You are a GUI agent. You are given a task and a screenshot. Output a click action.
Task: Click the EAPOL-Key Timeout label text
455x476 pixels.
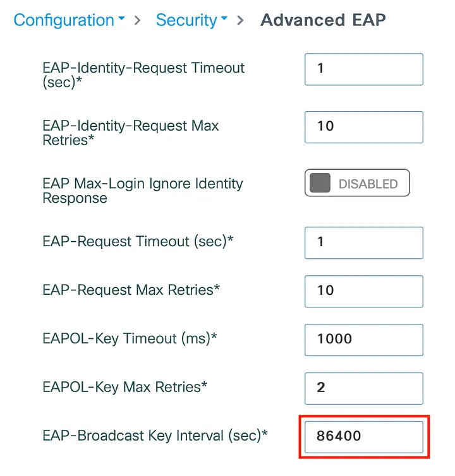(x=130, y=339)
